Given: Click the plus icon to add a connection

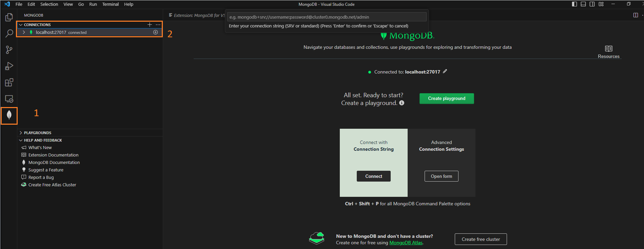Looking at the screenshot, I should coord(150,25).
